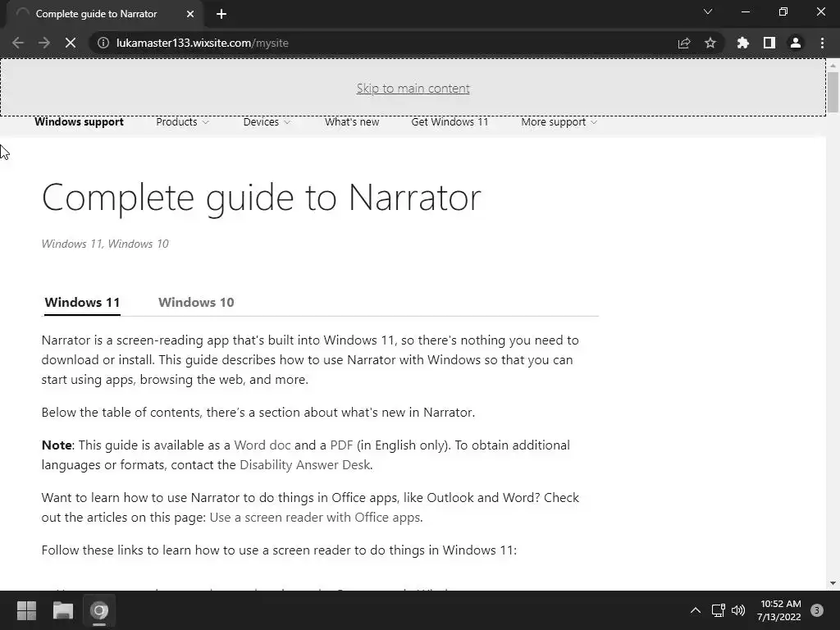Open the Windows Start menu
This screenshot has height=630, width=840.
[x=26, y=610]
